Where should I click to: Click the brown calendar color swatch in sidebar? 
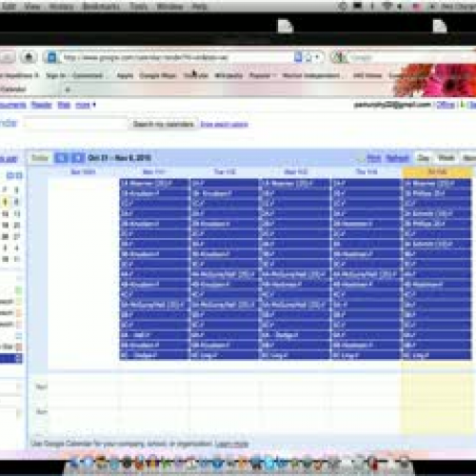click(19, 347)
